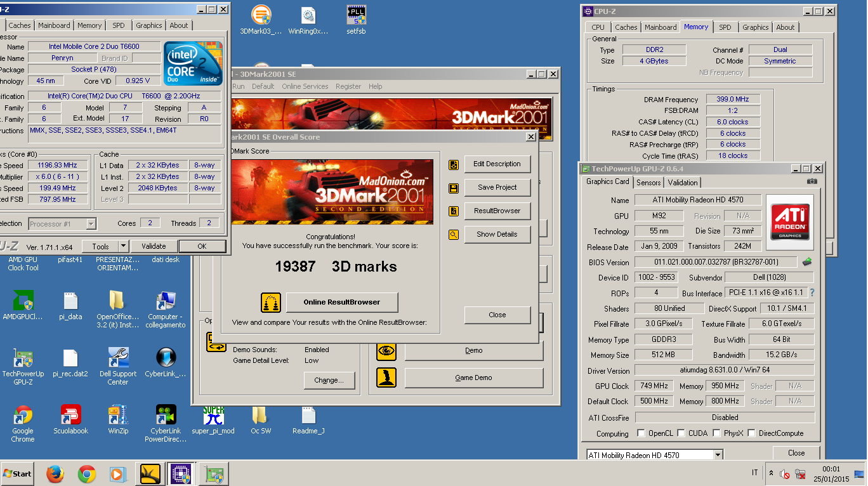
Task: Open the pi_rec.dat2 file icon
Action: [70, 362]
